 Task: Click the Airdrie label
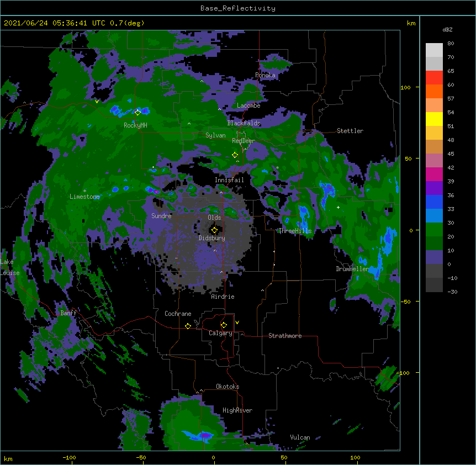[223, 297]
